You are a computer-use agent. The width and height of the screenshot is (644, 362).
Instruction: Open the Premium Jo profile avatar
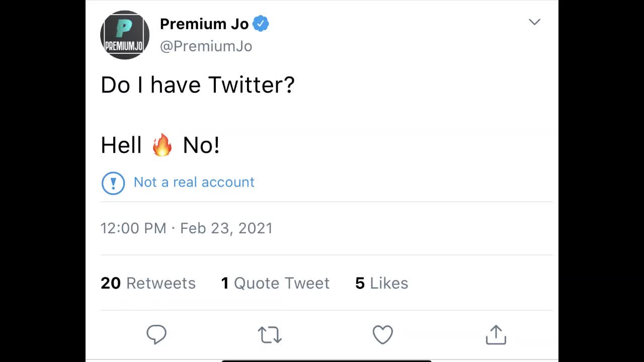[x=125, y=35]
